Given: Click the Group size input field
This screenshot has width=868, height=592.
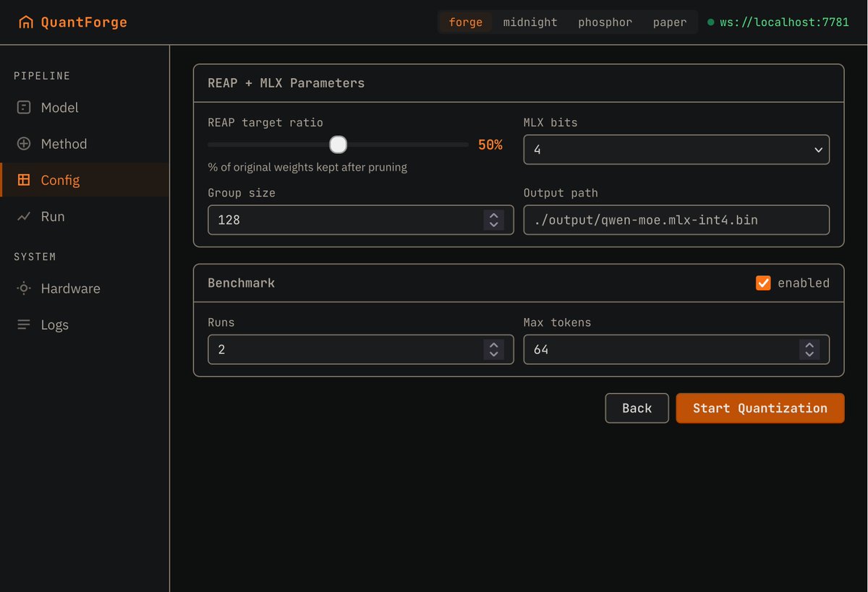Looking at the screenshot, I should pos(360,220).
